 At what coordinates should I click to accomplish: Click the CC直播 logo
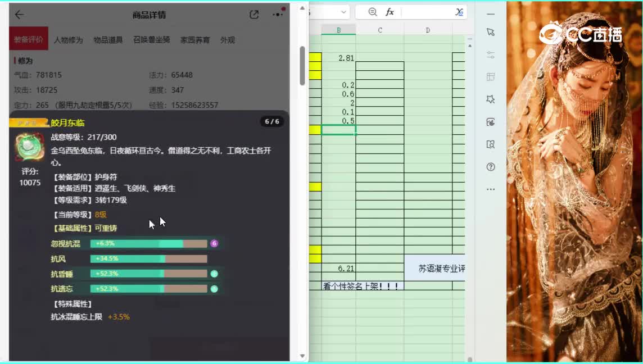pyautogui.click(x=580, y=34)
